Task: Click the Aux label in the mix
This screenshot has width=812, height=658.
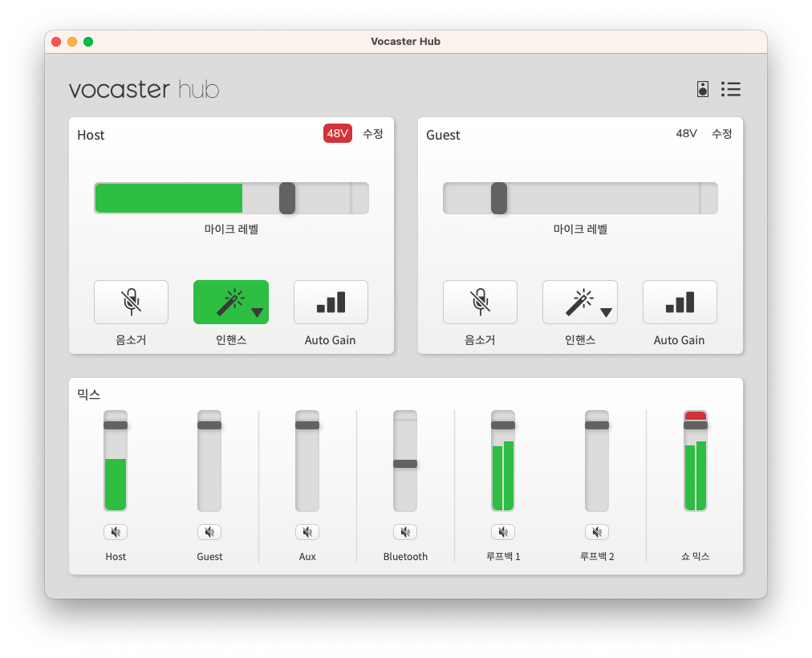Action: (307, 557)
